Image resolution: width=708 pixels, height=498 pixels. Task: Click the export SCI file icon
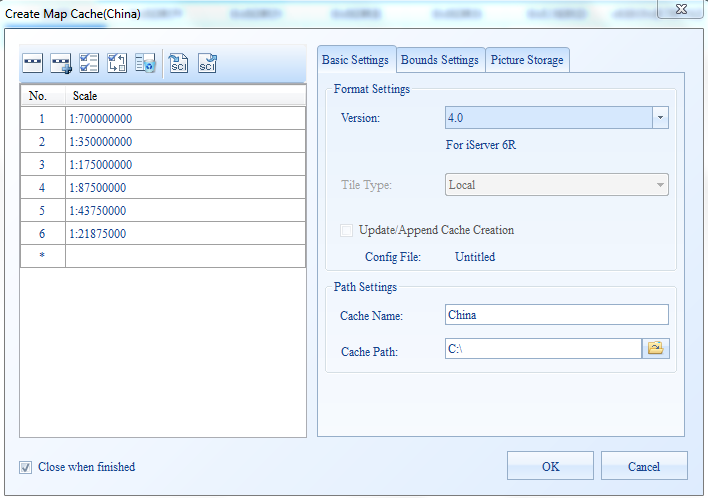[207, 66]
